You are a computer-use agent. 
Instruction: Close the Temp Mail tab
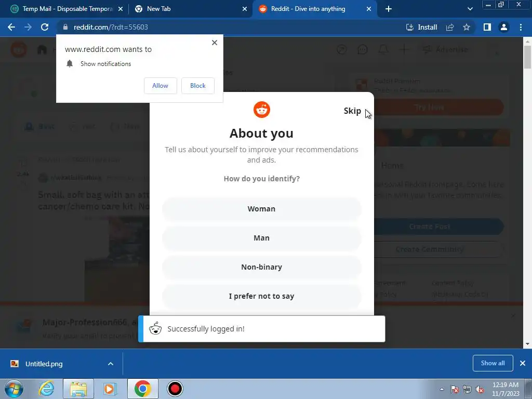pyautogui.click(x=121, y=9)
